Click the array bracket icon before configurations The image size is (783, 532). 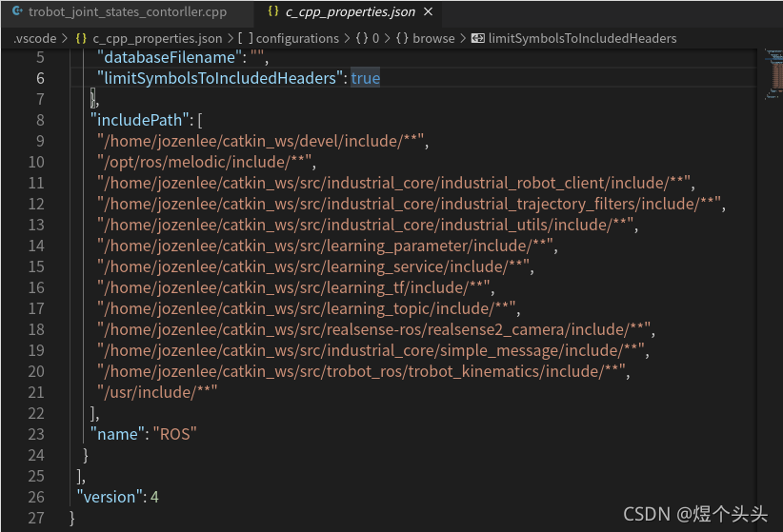pyautogui.click(x=245, y=38)
